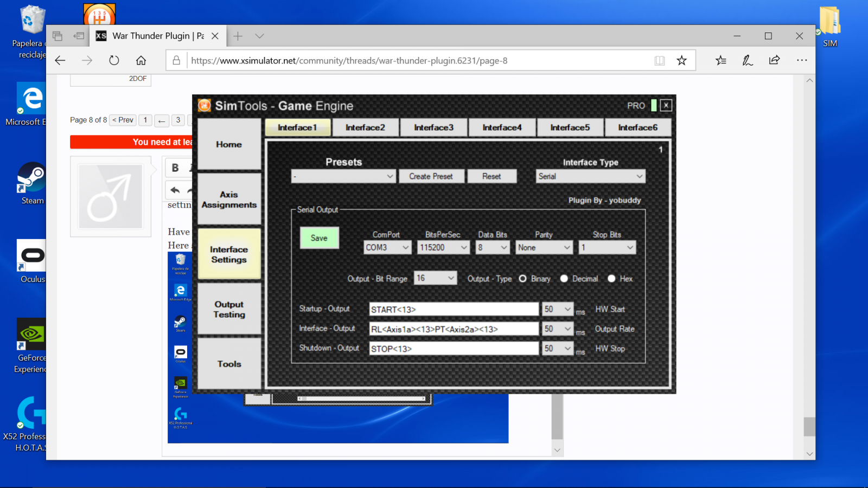
Task: Go to forum page 1
Action: (145, 120)
